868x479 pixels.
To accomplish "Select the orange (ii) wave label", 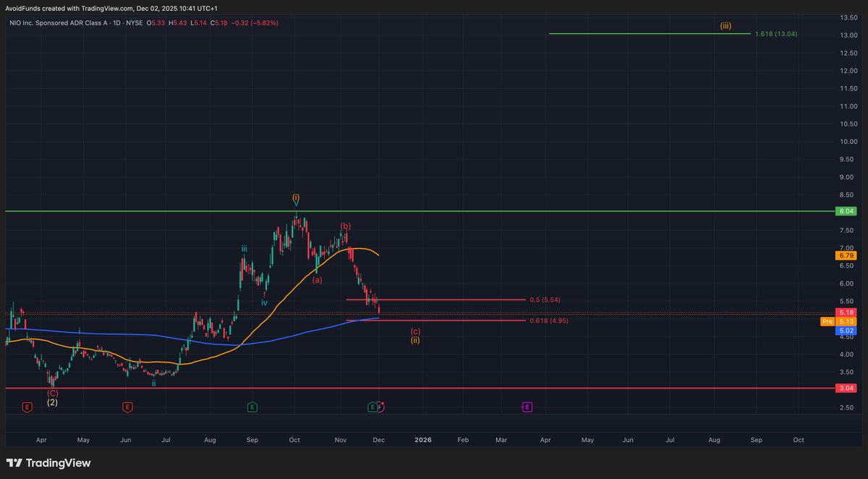I will (415, 340).
